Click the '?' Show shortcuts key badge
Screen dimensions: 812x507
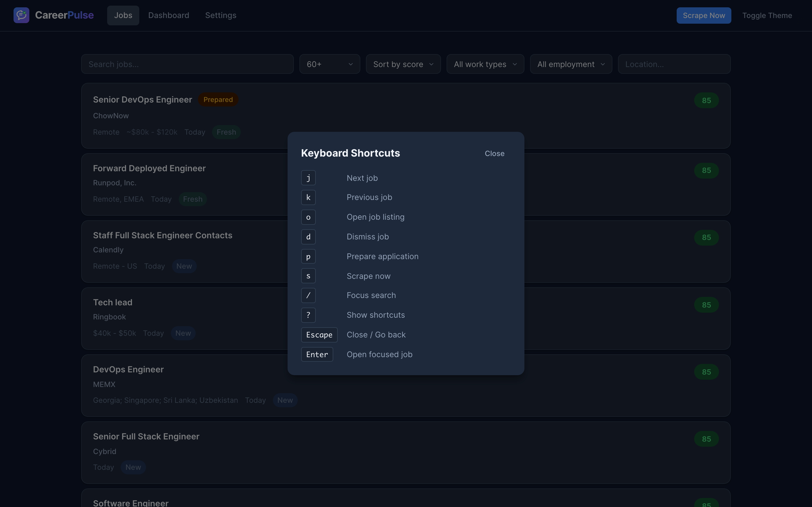308,315
